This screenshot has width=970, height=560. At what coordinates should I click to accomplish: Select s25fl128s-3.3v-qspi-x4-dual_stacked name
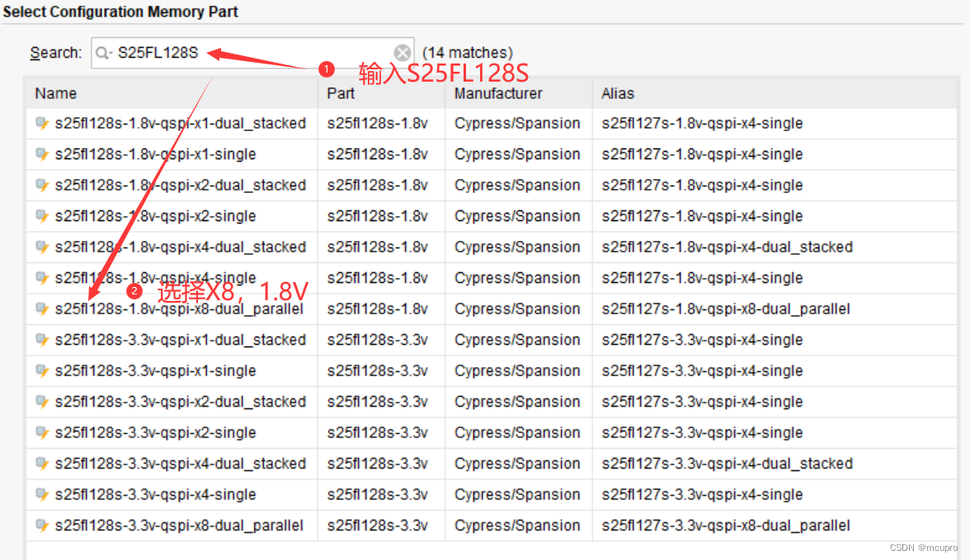coord(180,464)
